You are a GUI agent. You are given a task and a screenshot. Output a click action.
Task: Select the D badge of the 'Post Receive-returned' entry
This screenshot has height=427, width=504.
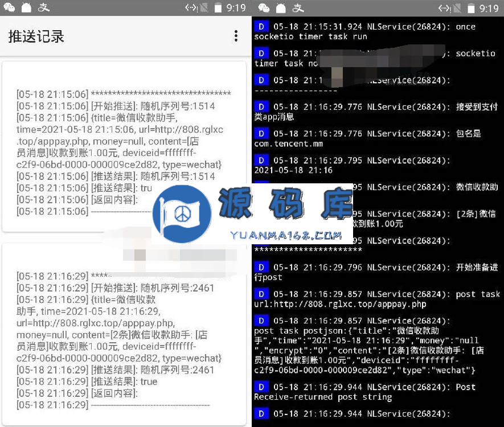click(261, 387)
